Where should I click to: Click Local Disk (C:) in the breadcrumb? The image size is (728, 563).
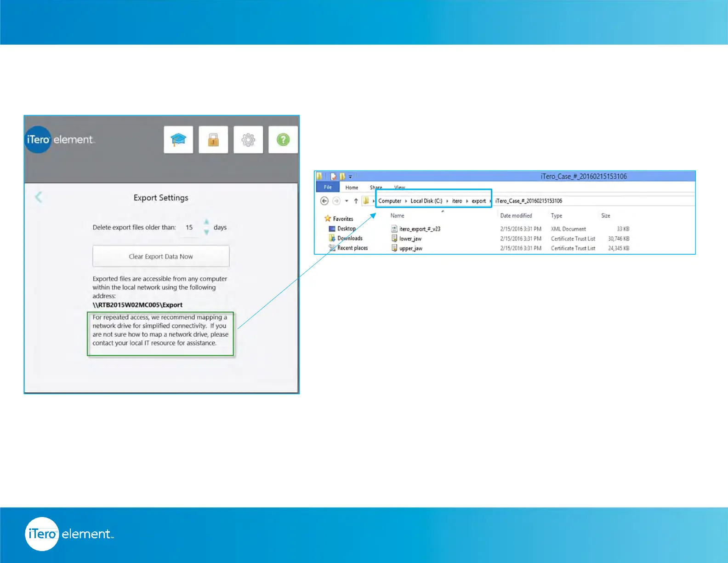coord(427,201)
